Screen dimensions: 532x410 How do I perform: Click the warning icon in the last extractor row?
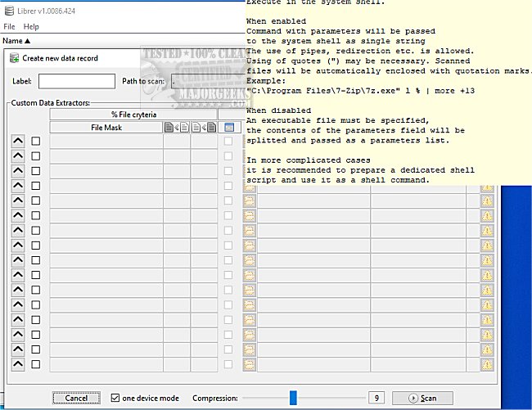[x=487, y=364]
